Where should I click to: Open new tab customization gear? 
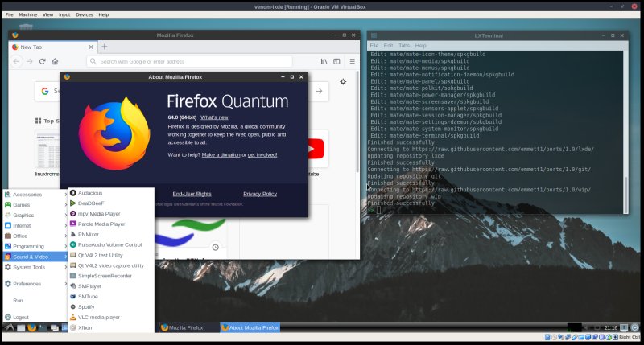click(343, 82)
